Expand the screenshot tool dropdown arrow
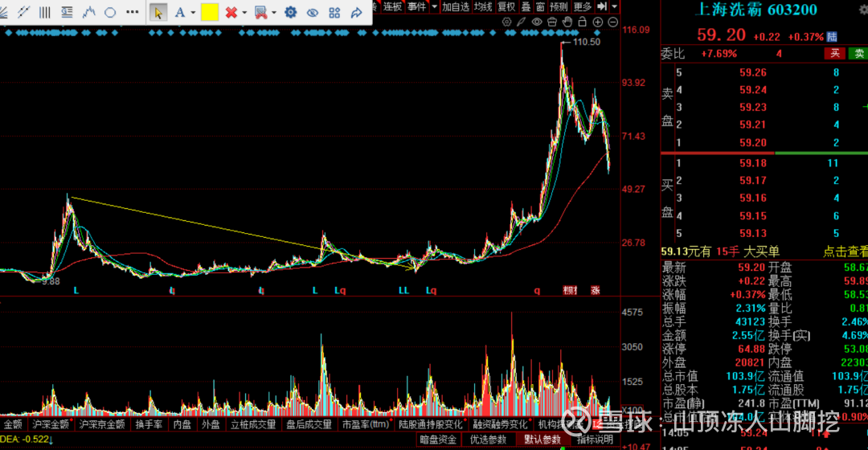Screen dimensions: 868x450 274,12
